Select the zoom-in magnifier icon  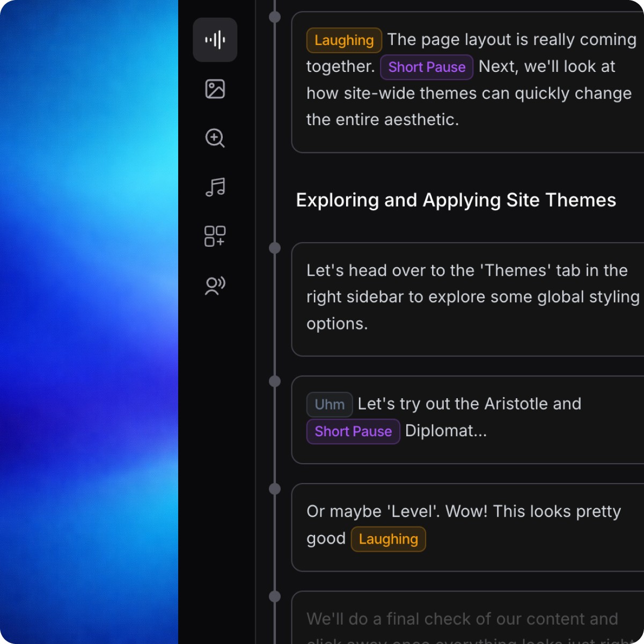tap(215, 138)
